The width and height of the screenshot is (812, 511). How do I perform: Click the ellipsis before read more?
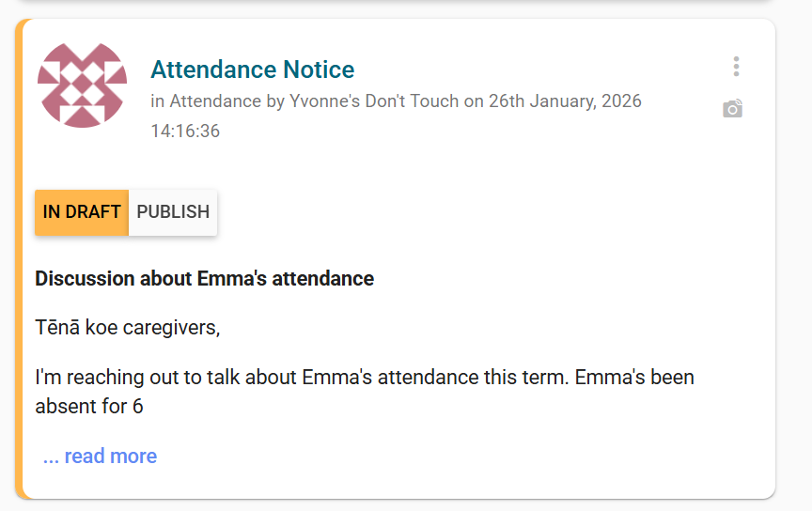click(x=51, y=457)
